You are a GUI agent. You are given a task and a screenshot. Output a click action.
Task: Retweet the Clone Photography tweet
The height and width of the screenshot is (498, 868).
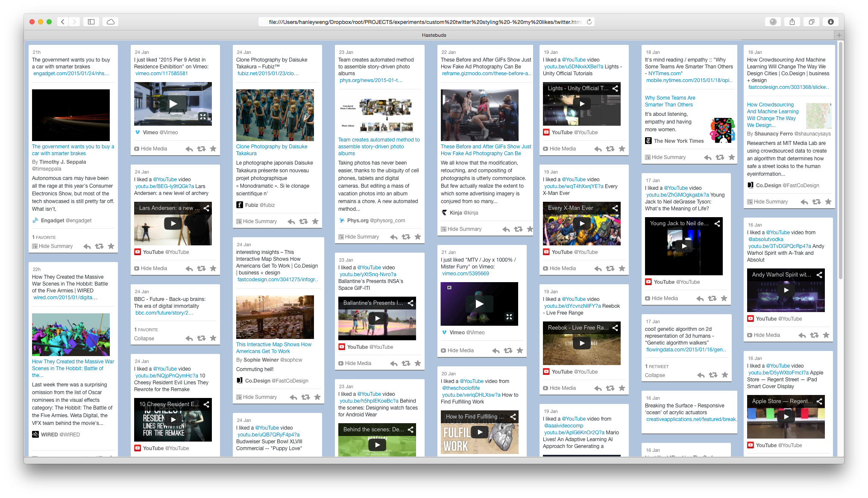(303, 221)
